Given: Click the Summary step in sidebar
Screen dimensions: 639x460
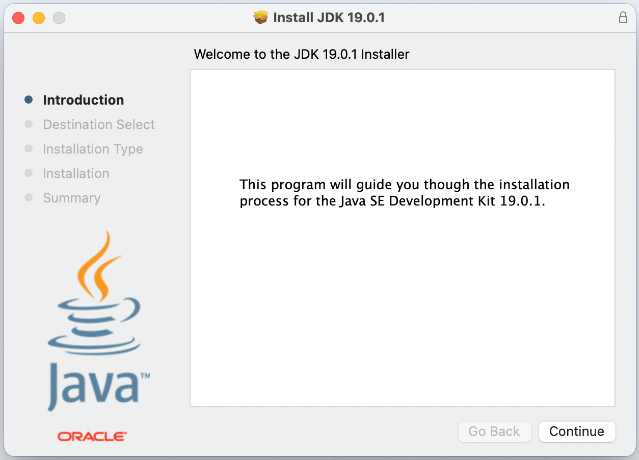Looking at the screenshot, I should [72, 198].
